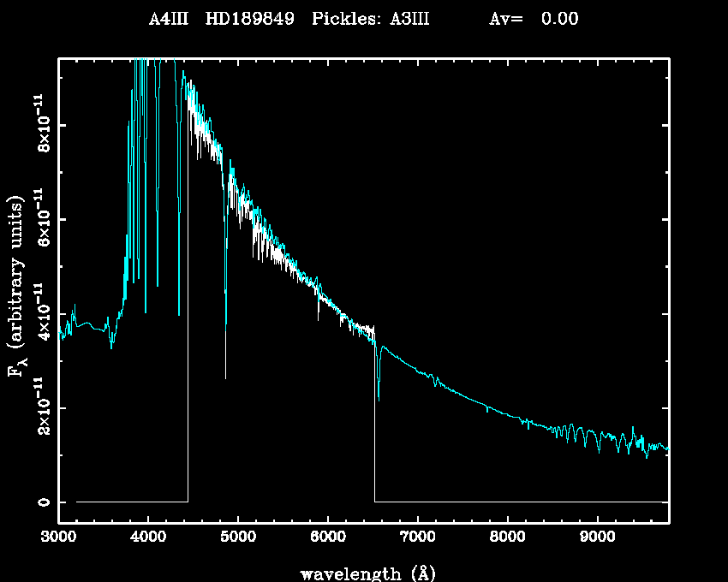Image resolution: width=728 pixels, height=582 pixels.
Task: Click the 3000 tick label on x-axis
Action: click(58, 537)
